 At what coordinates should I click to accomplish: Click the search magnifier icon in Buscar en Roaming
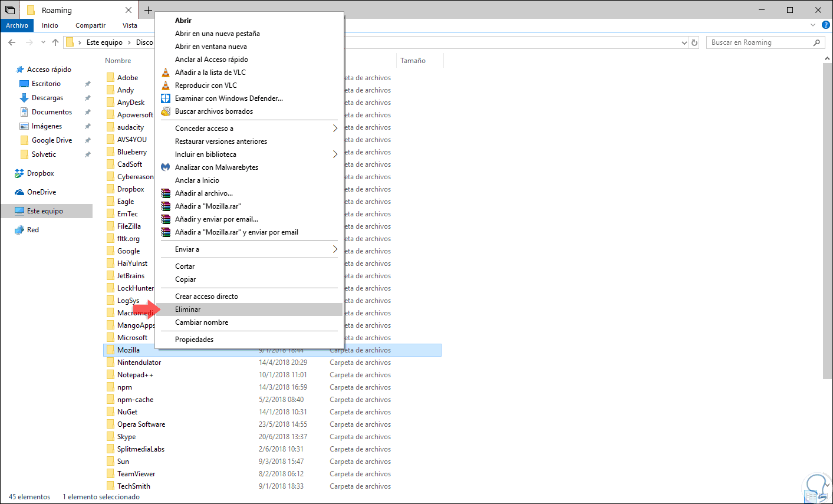pyautogui.click(x=816, y=42)
